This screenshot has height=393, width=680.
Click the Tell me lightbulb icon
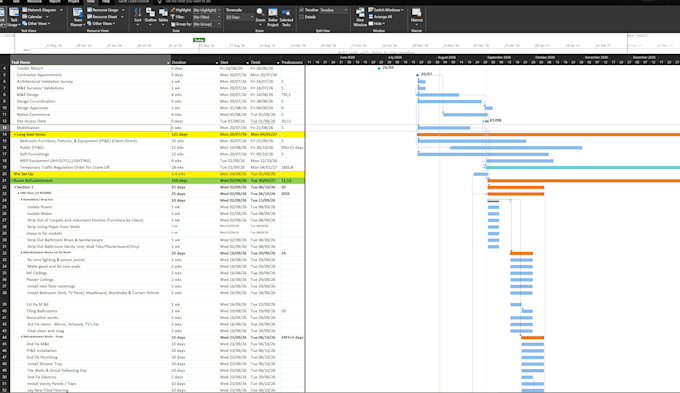(x=160, y=2)
